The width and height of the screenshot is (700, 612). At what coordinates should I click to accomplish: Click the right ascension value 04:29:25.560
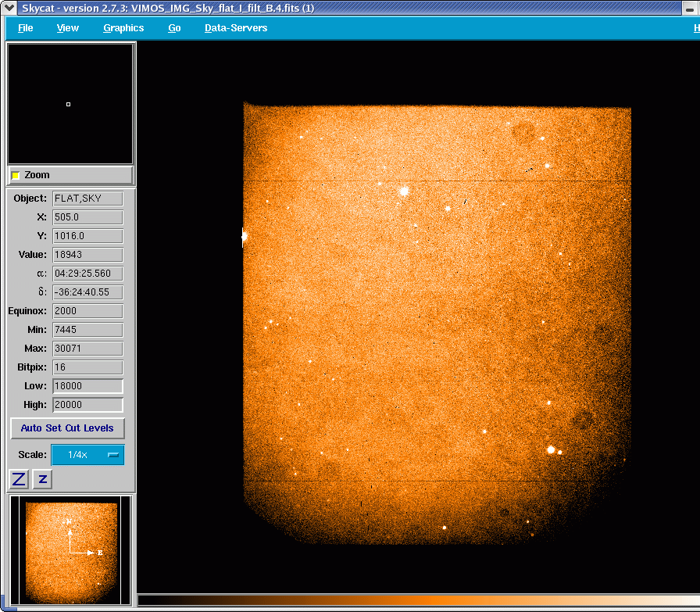pyautogui.click(x=88, y=274)
